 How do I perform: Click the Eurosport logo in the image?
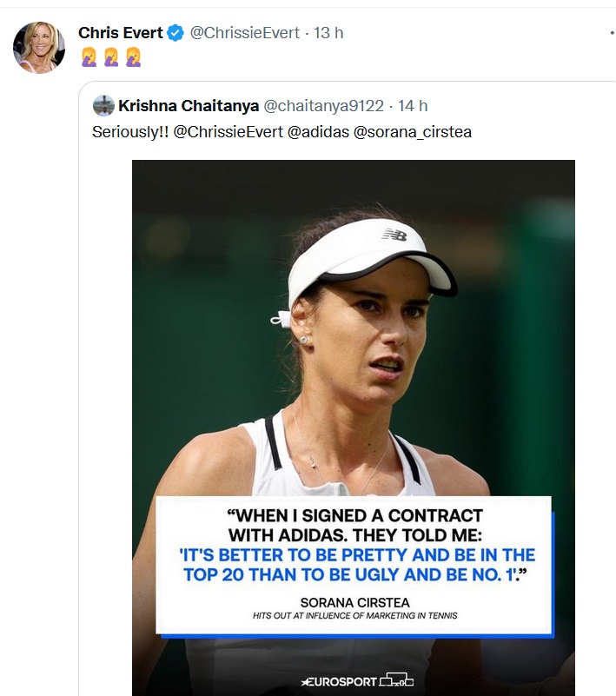pos(357,680)
